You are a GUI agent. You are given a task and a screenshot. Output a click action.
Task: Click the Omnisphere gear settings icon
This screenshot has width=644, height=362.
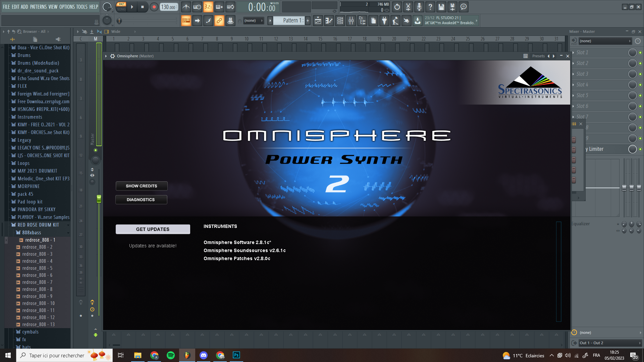pyautogui.click(x=113, y=56)
